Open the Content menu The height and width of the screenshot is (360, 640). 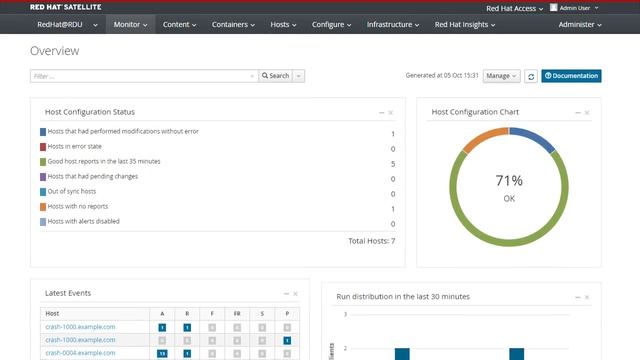coord(179,24)
